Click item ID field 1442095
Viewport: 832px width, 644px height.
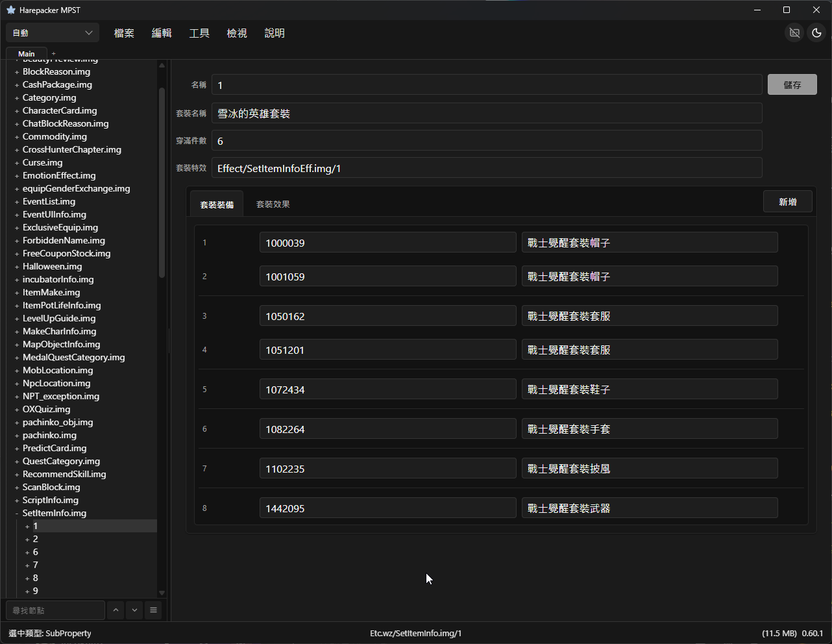[x=388, y=508]
